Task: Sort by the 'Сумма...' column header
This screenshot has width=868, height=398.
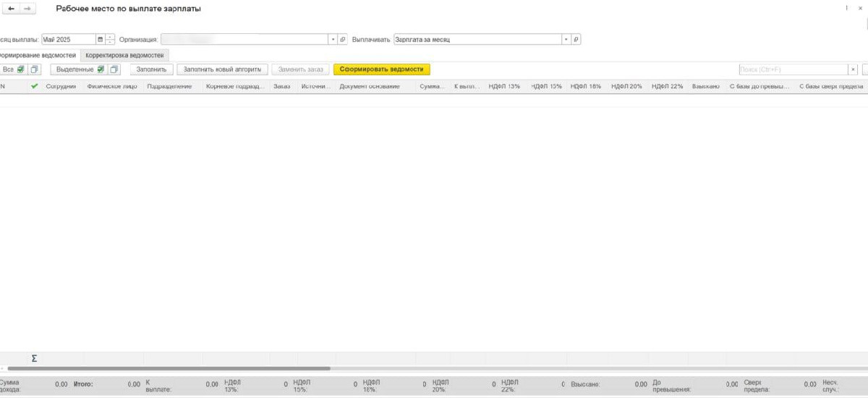Action: point(433,86)
